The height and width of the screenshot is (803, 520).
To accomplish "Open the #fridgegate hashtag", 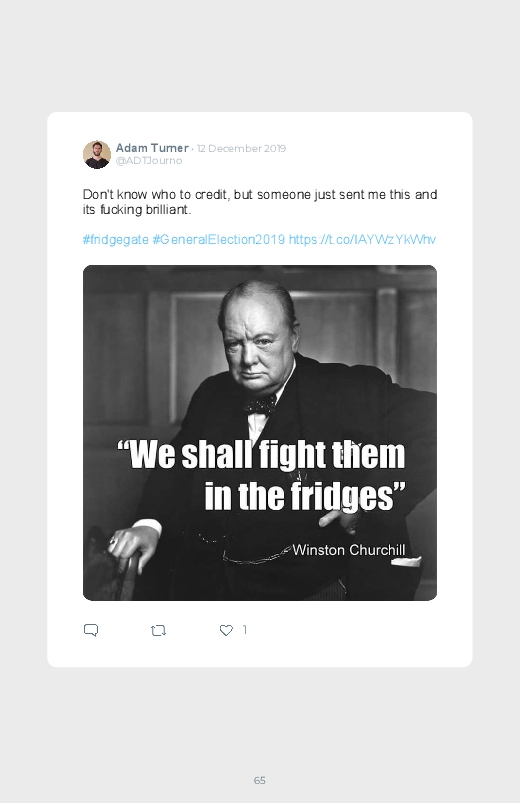I will pos(116,240).
